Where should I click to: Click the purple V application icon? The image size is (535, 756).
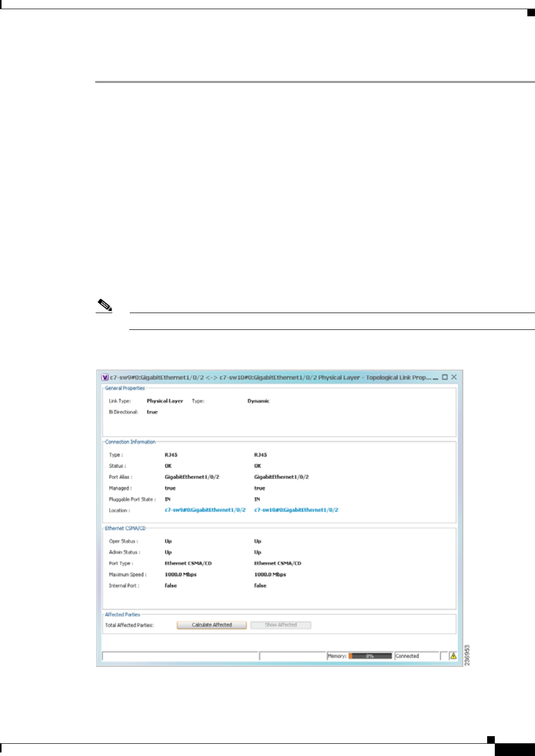click(x=105, y=377)
